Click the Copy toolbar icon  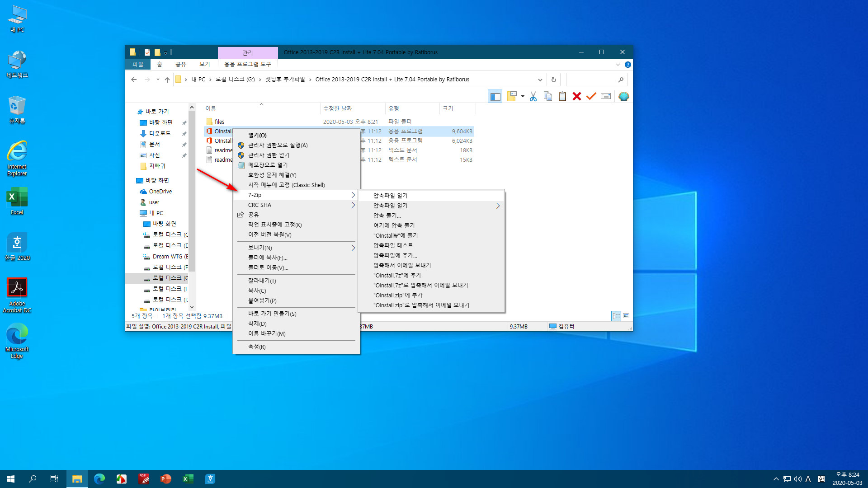(x=547, y=96)
